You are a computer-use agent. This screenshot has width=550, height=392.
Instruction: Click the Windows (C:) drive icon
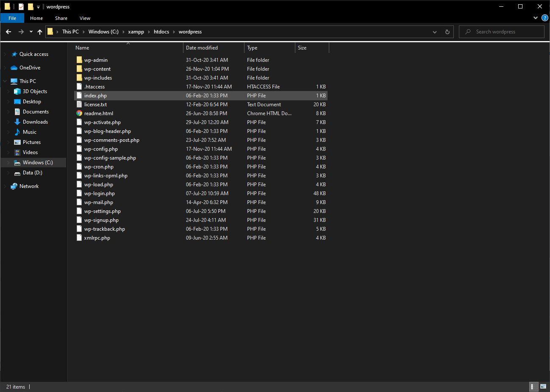tap(17, 163)
